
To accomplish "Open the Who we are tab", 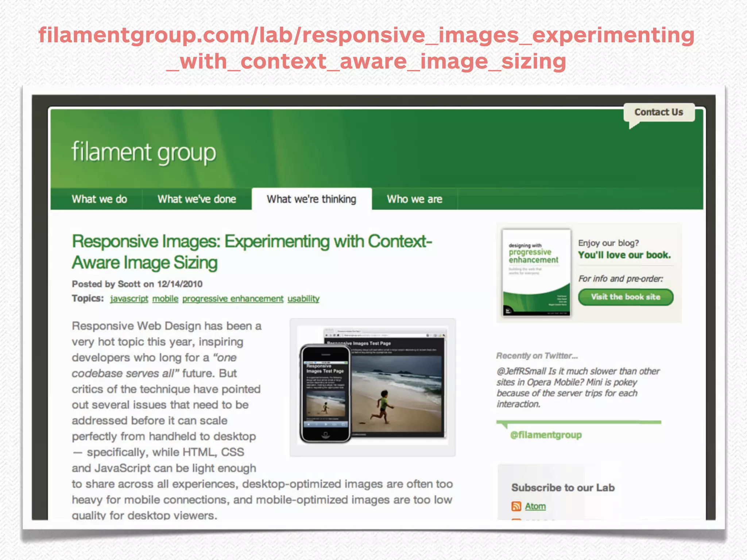I will click(x=414, y=199).
